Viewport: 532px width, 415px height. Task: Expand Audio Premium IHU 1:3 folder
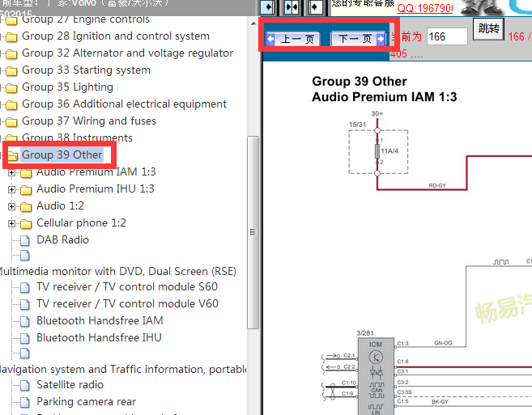11,189
